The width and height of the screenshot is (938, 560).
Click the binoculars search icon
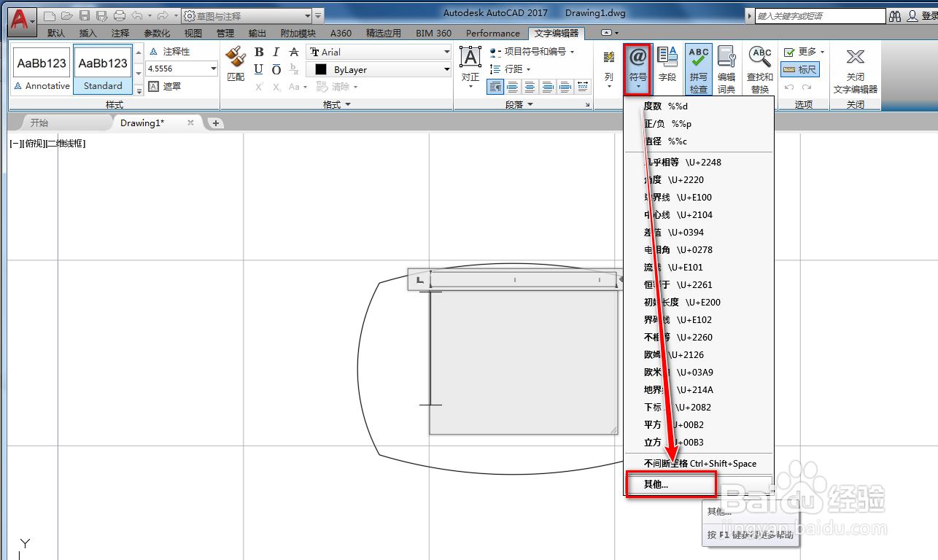(x=896, y=15)
